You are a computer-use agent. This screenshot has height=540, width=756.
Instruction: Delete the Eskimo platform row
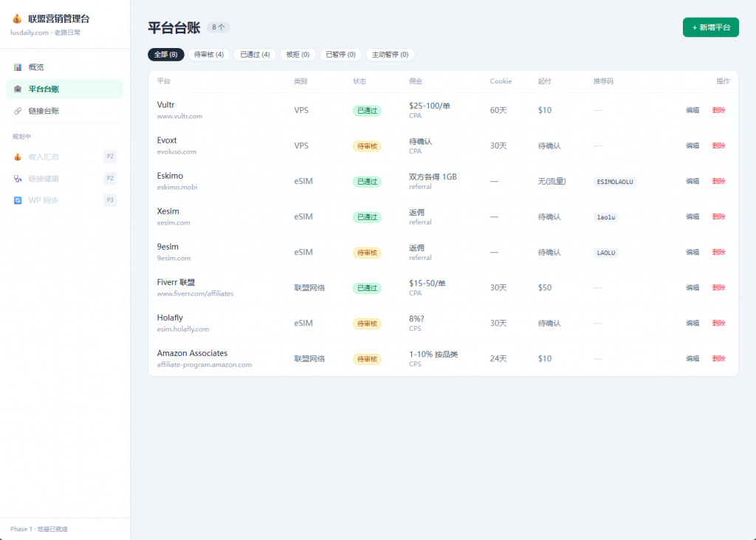[x=718, y=181]
